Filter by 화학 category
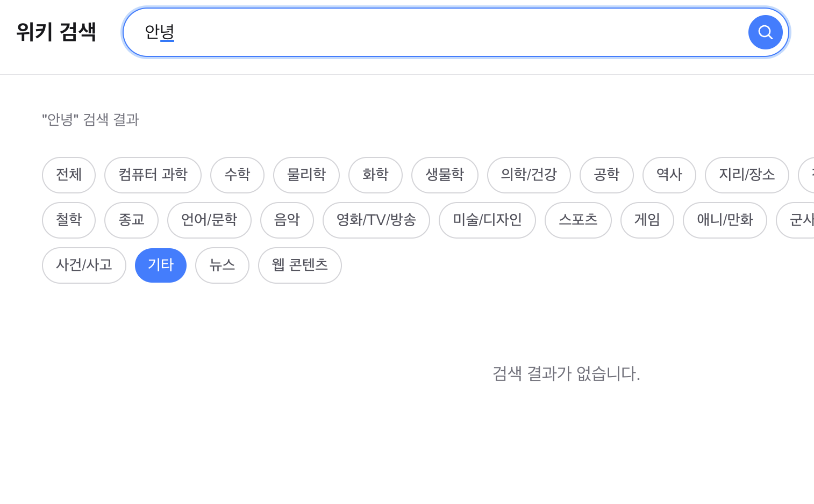This screenshot has width=814, height=504. (x=375, y=175)
